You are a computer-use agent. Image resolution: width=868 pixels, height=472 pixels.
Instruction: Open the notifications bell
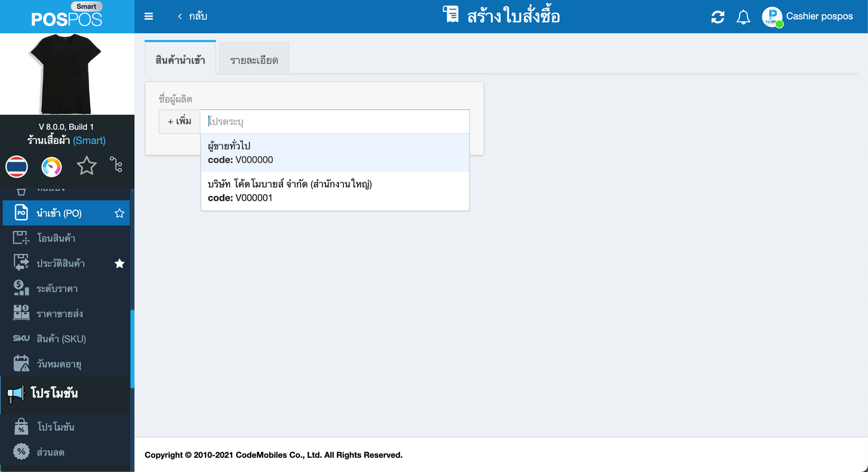pyautogui.click(x=743, y=17)
